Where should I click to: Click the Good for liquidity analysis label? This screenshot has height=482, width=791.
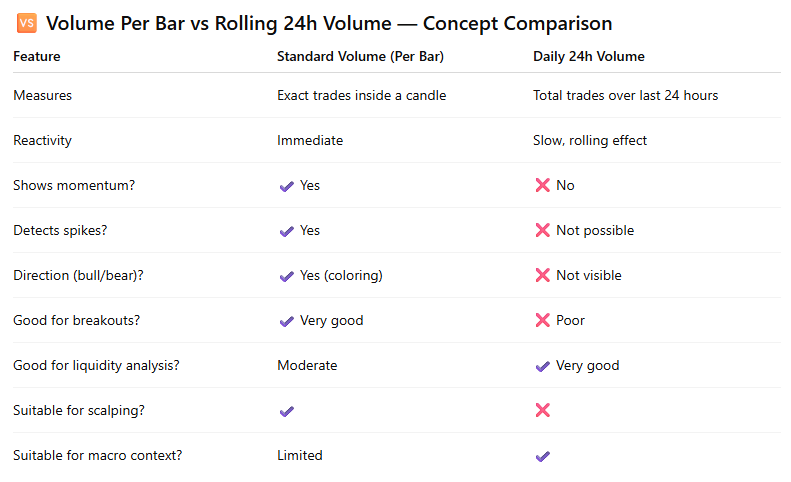click(x=96, y=366)
